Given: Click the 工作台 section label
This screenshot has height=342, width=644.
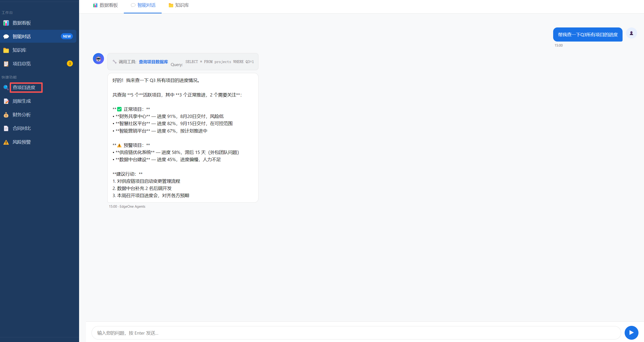Looking at the screenshot, I should click(7, 13).
